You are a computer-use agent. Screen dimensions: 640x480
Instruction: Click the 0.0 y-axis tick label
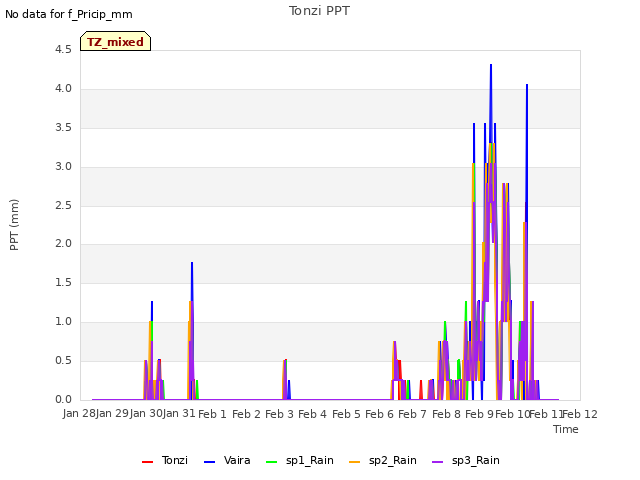(x=63, y=399)
